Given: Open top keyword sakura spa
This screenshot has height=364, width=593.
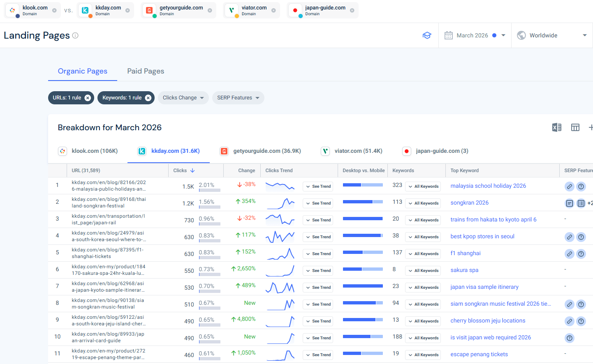Looking at the screenshot, I should (464, 270).
